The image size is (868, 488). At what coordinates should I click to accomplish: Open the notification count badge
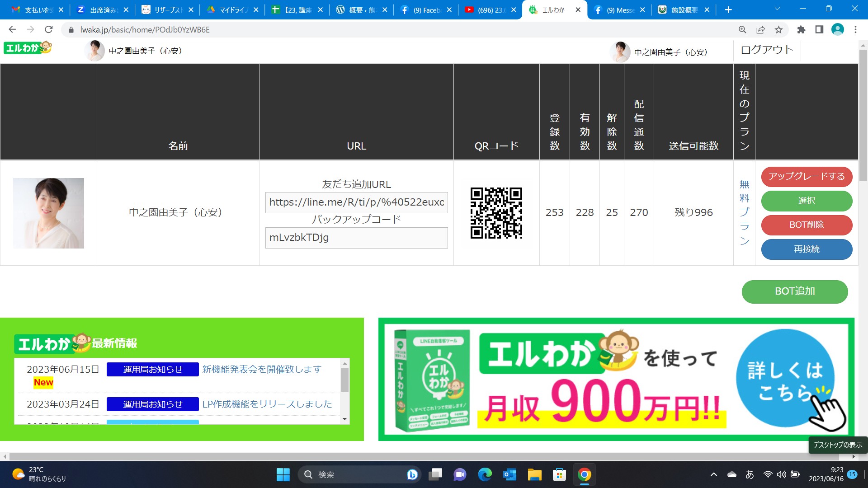coord(852,474)
